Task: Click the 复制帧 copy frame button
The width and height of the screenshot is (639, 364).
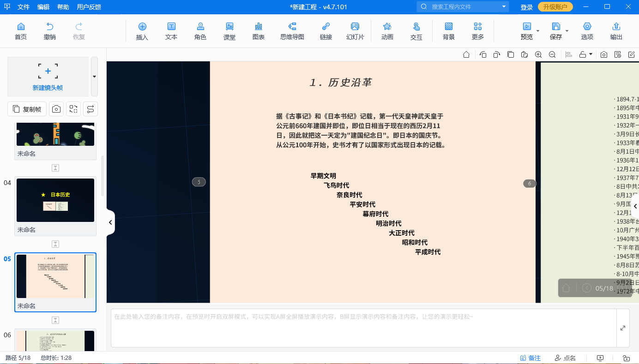Action: [27, 109]
